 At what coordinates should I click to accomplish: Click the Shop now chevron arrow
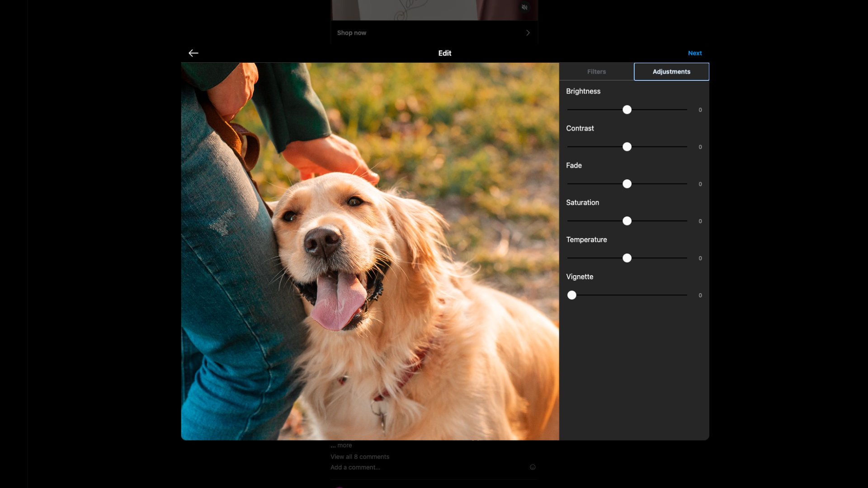click(528, 33)
